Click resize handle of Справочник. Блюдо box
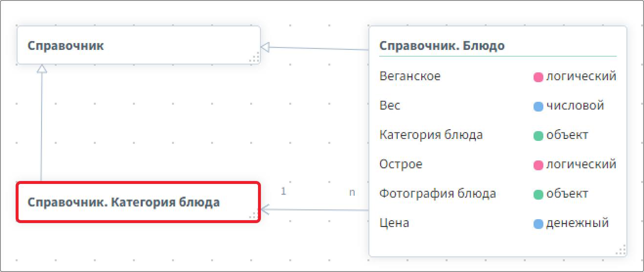The height and width of the screenshot is (272, 644). pyautogui.click(x=621, y=250)
